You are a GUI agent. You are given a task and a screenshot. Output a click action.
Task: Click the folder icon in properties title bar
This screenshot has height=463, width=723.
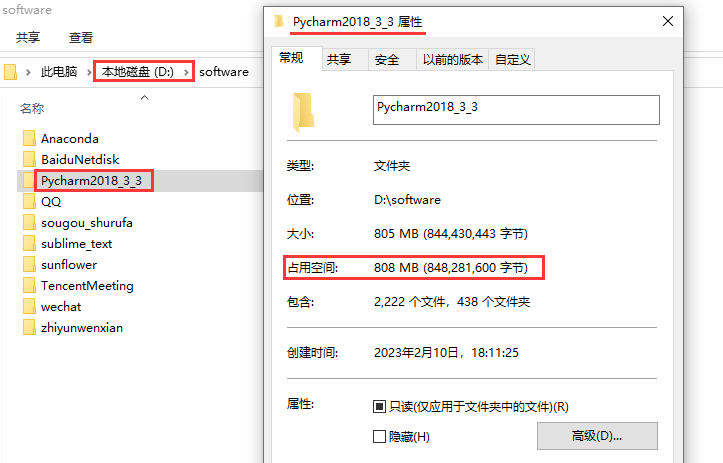[279, 22]
